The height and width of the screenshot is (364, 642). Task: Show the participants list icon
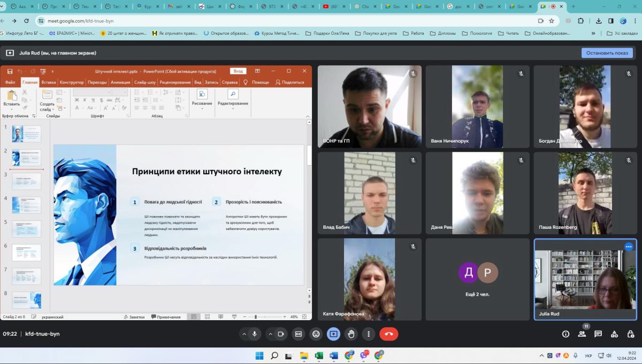582,334
